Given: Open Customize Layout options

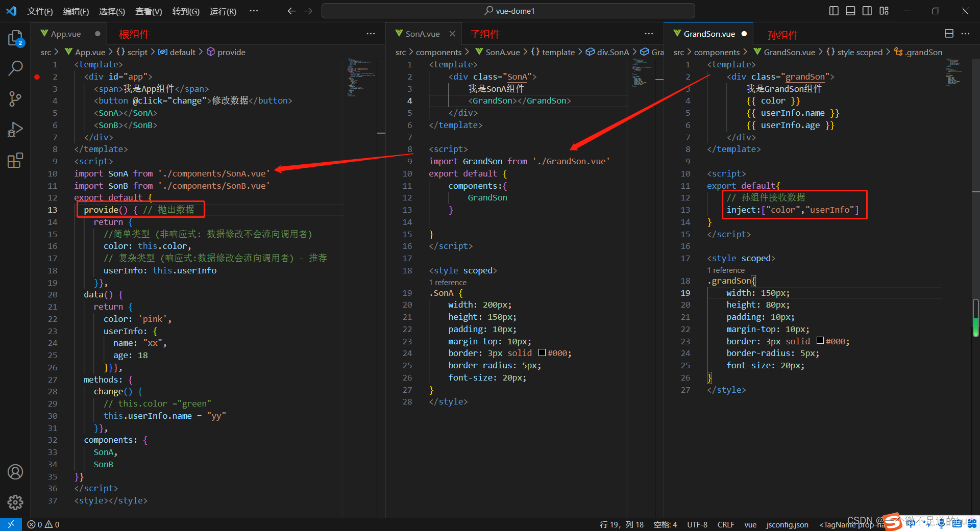Looking at the screenshot, I should (x=884, y=11).
